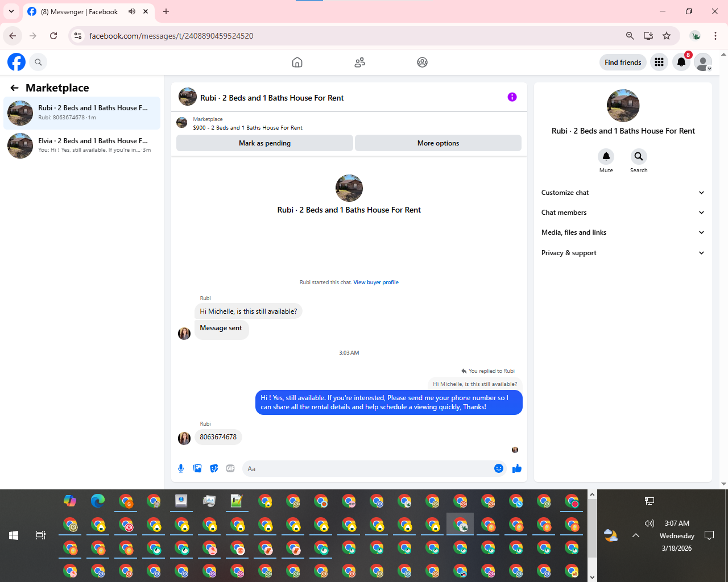Open the emoji picker in message box
The image size is (728, 582).
pyautogui.click(x=499, y=468)
